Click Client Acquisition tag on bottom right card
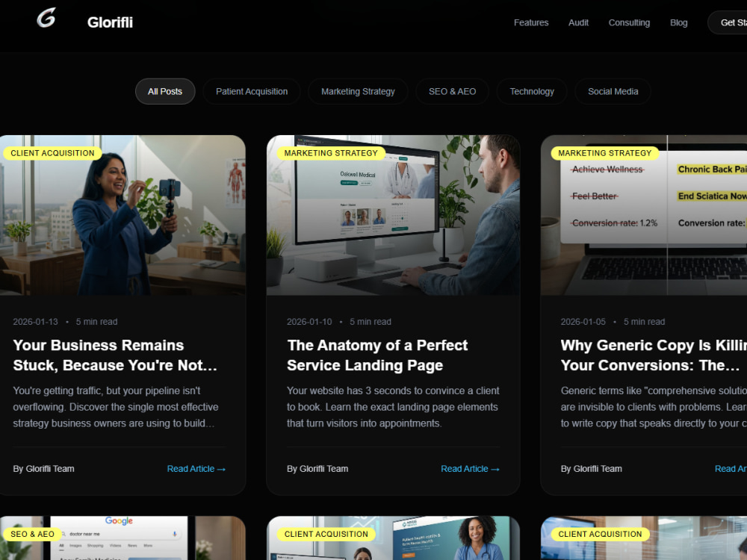This screenshot has width=747, height=560. (600, 534)
